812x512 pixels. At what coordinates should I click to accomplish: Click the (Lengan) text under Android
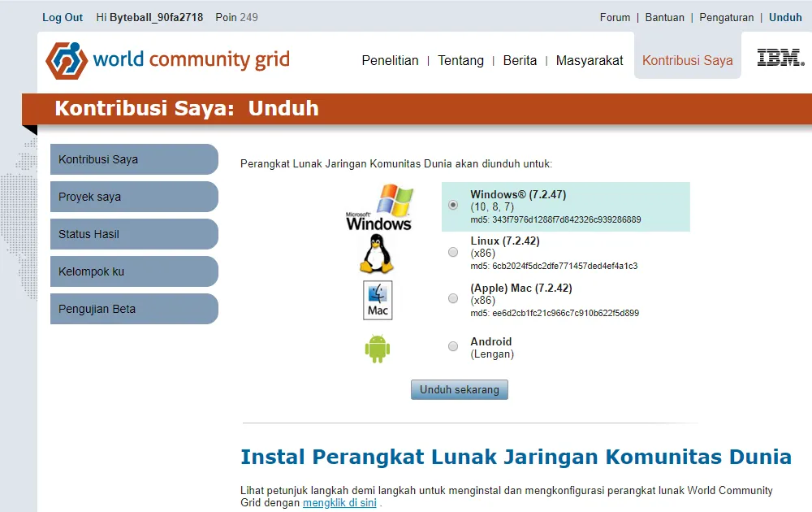click(492, 354)
